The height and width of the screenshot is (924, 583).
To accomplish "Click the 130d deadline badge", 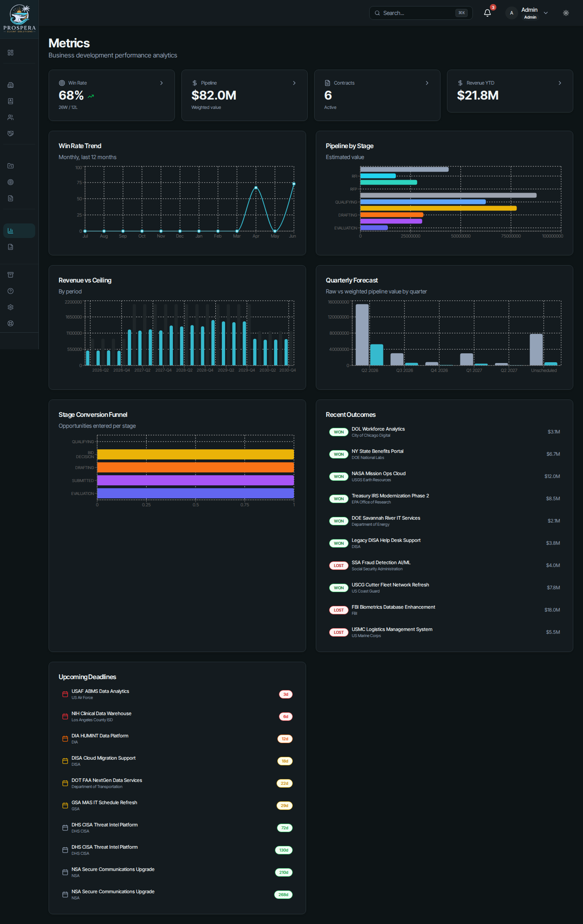I will pyautogui.click(x=284, y=850).
